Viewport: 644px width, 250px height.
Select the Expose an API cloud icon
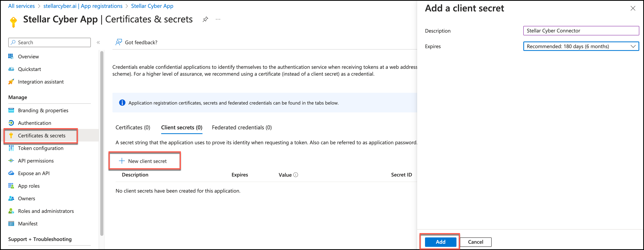(11, 173)
